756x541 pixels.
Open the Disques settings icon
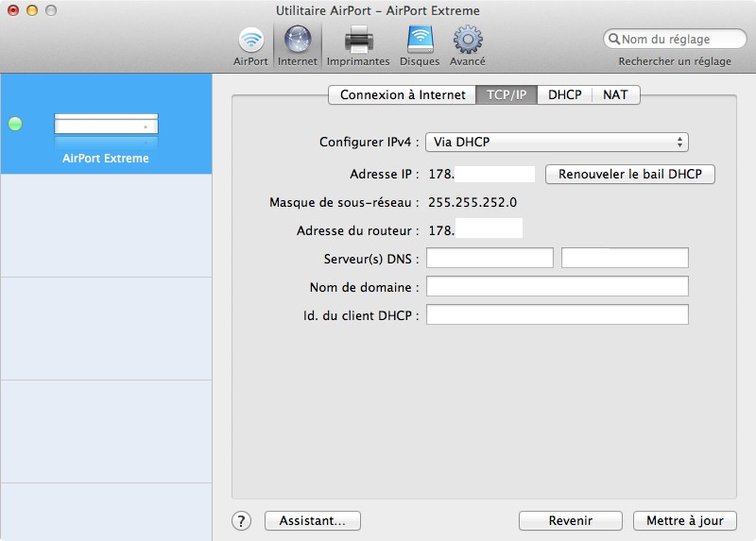click(420, 45)
